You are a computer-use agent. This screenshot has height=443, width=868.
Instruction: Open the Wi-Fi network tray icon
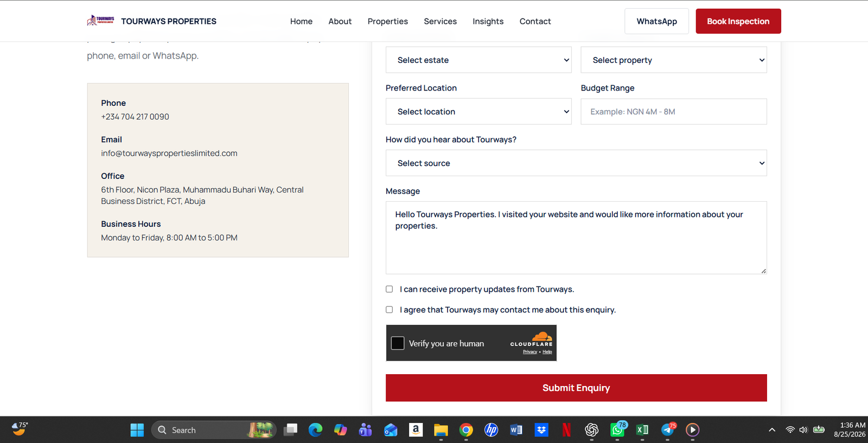pos(790,430)
